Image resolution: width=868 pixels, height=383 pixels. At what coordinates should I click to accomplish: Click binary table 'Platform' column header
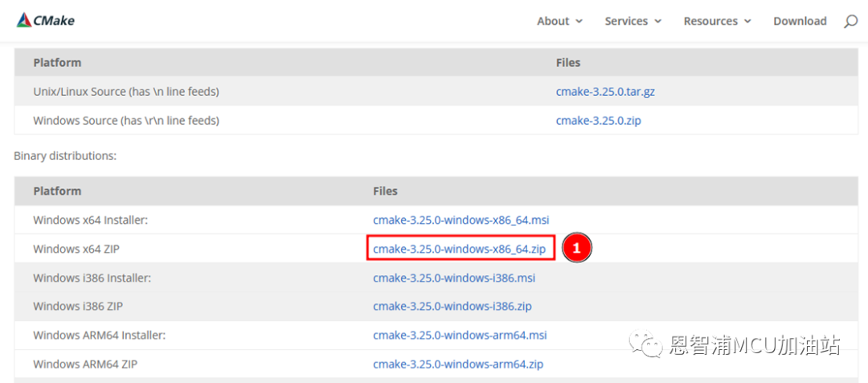coord(57,191)
